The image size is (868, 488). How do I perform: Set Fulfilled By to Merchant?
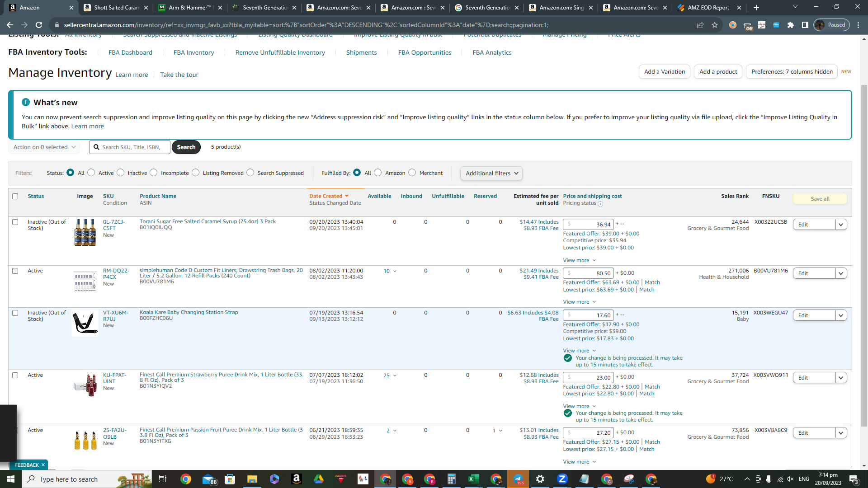(x=412, y=173)
